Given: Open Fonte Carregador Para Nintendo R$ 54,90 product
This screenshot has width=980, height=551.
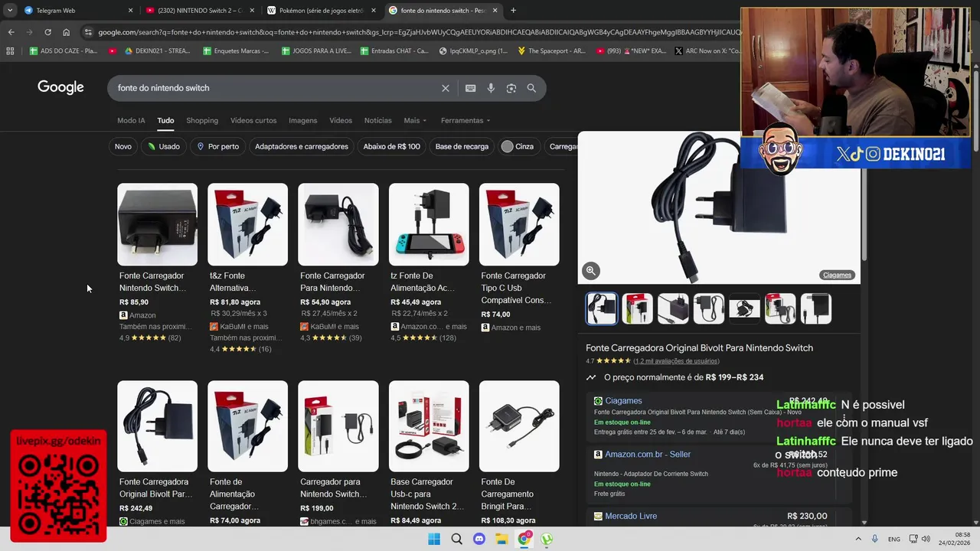Looking at the screenshot, I should [x=338, y=262].
